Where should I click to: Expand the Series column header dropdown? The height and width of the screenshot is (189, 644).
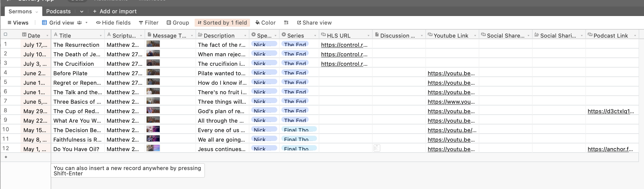click(x=315, y=36)
